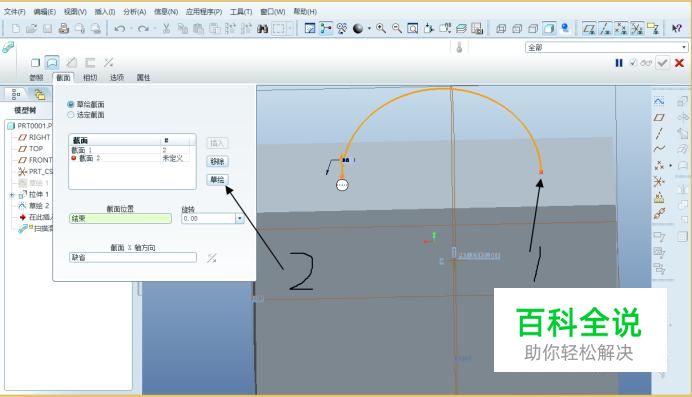Open the 文件(F) menu
The width and height of the screenshot is (692, 397).
pos(15,11)
